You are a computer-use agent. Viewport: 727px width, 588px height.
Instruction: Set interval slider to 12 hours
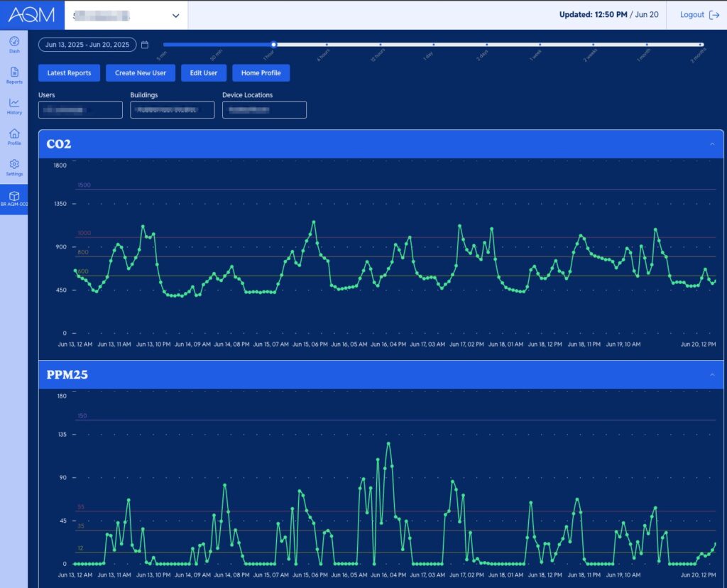point(381,45)
